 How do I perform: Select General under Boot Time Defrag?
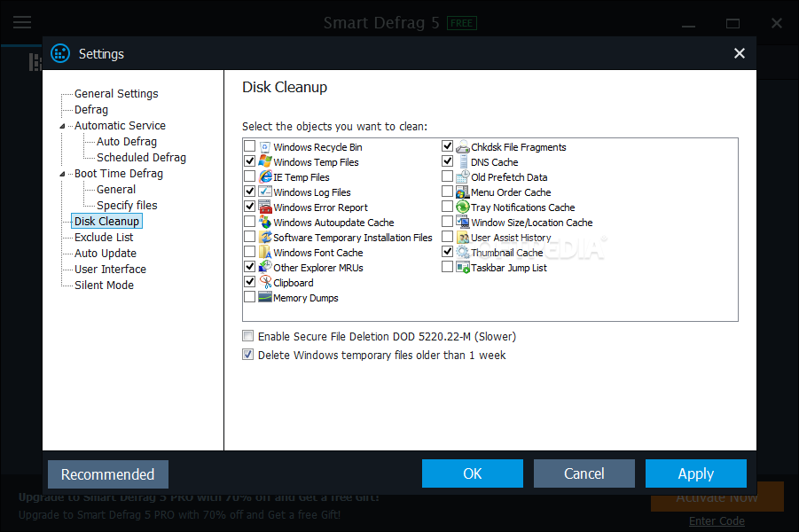pyautogui.click(x=116, y=190)
